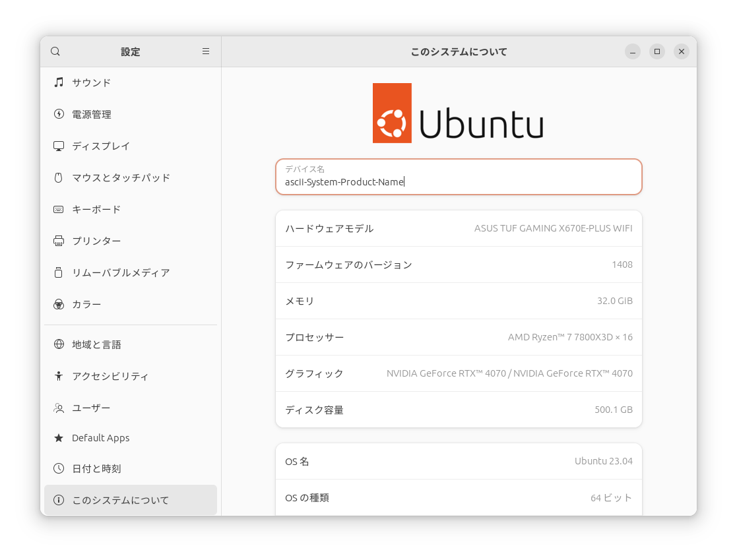Click the Ubuntu logo image
This screenshot has width=737, height=560.
pos(458,113)
